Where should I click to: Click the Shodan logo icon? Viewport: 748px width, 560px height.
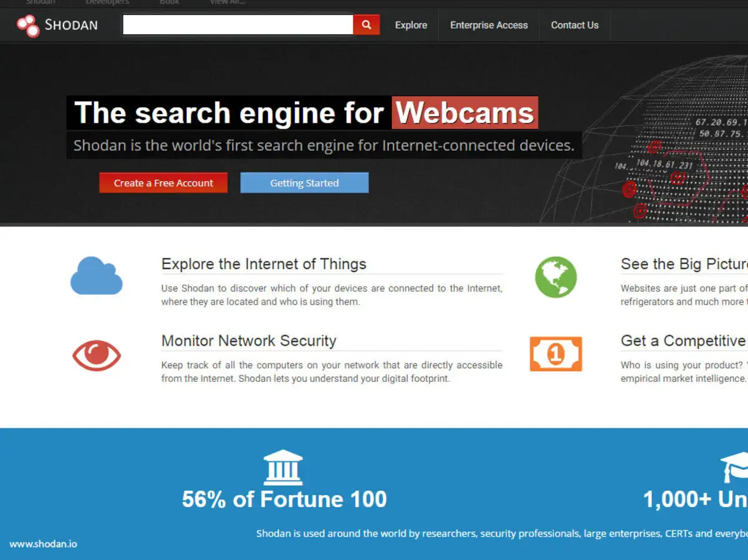point(28,26)
